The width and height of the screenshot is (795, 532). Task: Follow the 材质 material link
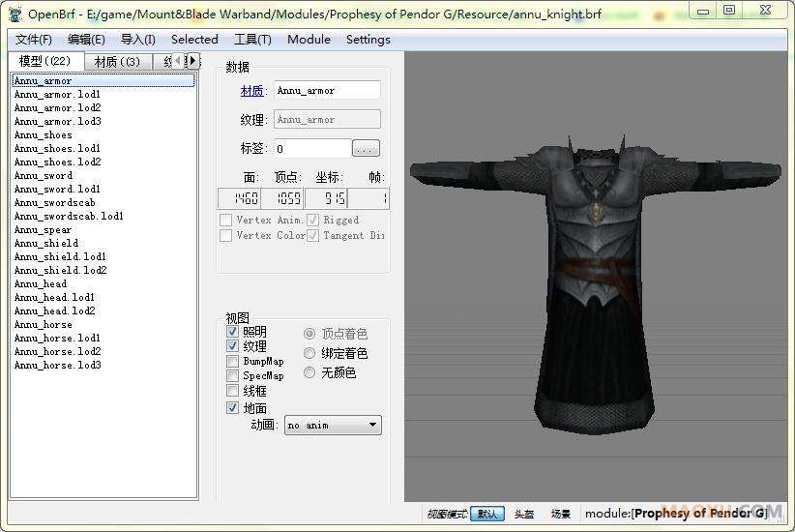pyautogui.click(x=251, y=91)
